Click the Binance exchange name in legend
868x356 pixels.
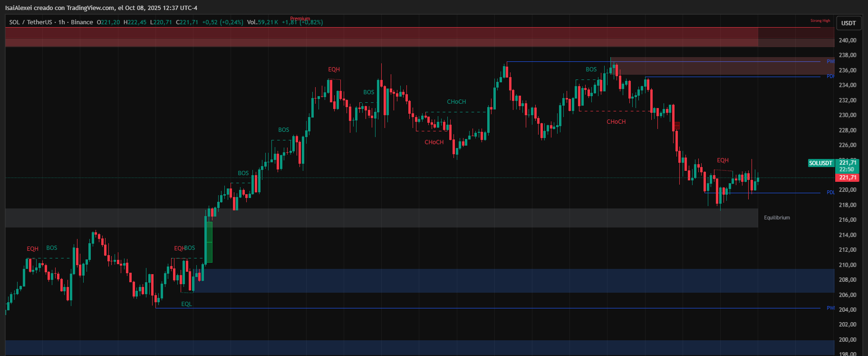tap(82, 22)
